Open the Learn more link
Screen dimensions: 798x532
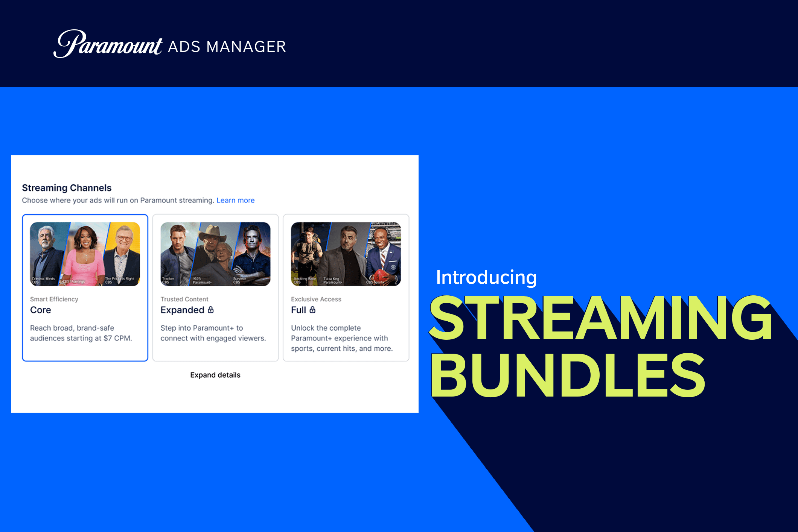click(235, 200)
